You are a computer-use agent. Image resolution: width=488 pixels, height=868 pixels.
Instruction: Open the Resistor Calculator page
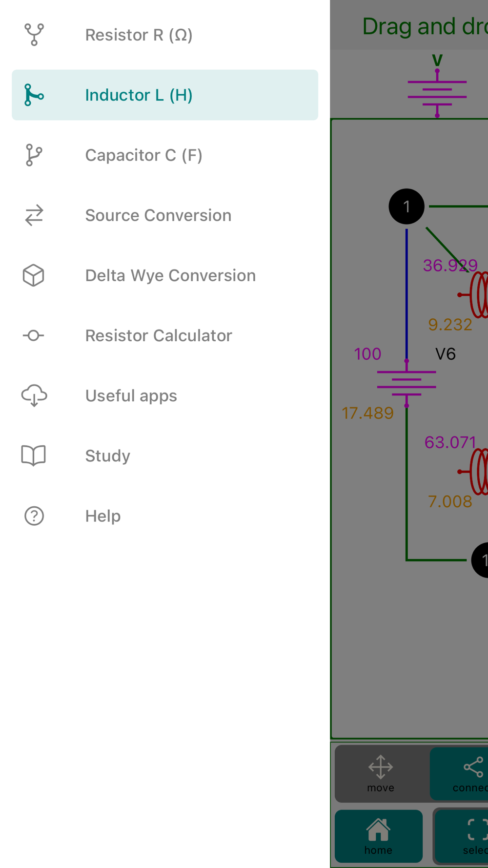[x=165, y=335]
